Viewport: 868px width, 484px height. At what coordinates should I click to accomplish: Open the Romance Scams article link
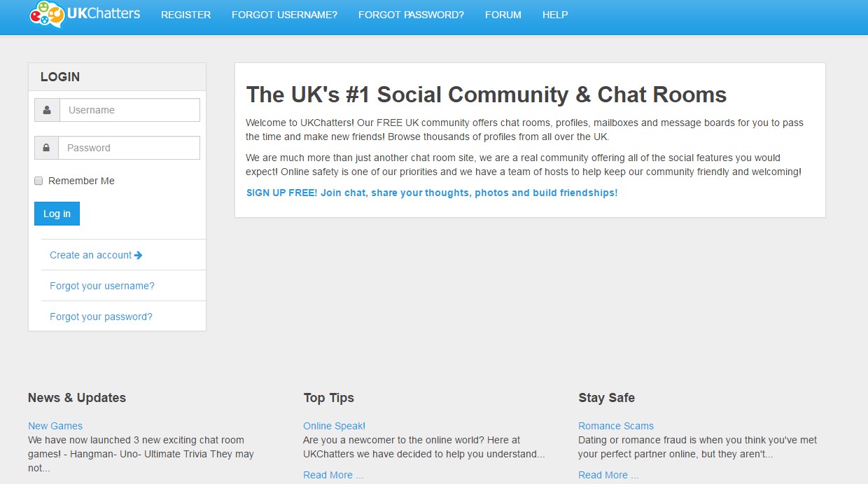[616, 425]
